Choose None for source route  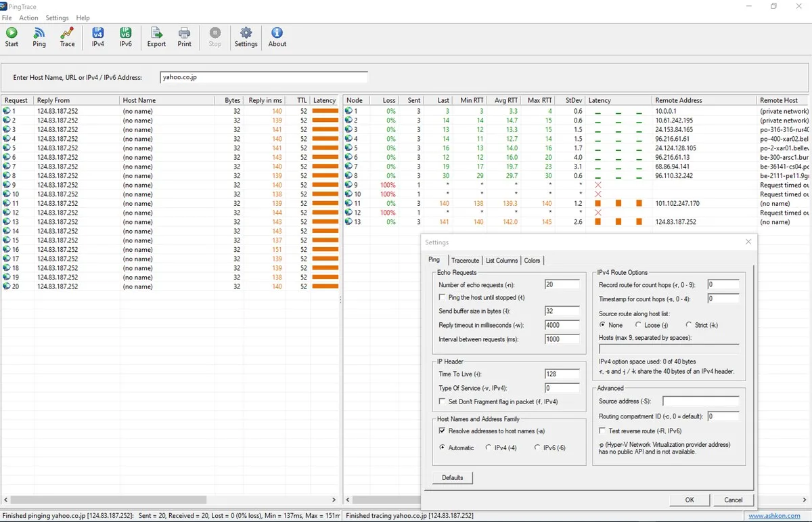(602, 326)
